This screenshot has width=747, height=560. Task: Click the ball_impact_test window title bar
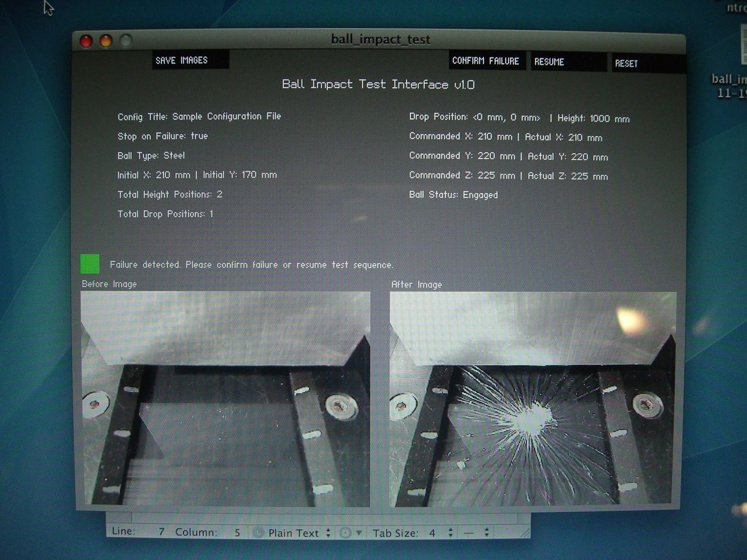(381, 40)
